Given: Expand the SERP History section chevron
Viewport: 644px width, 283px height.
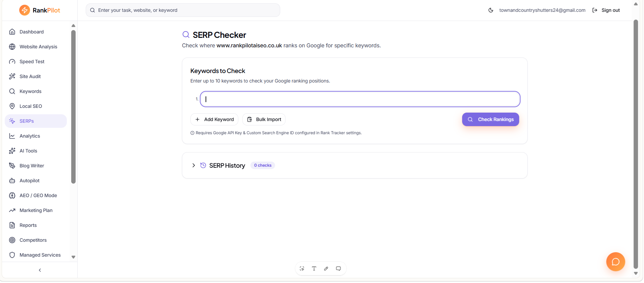Looking at the screenshot, I should (193, 165).
